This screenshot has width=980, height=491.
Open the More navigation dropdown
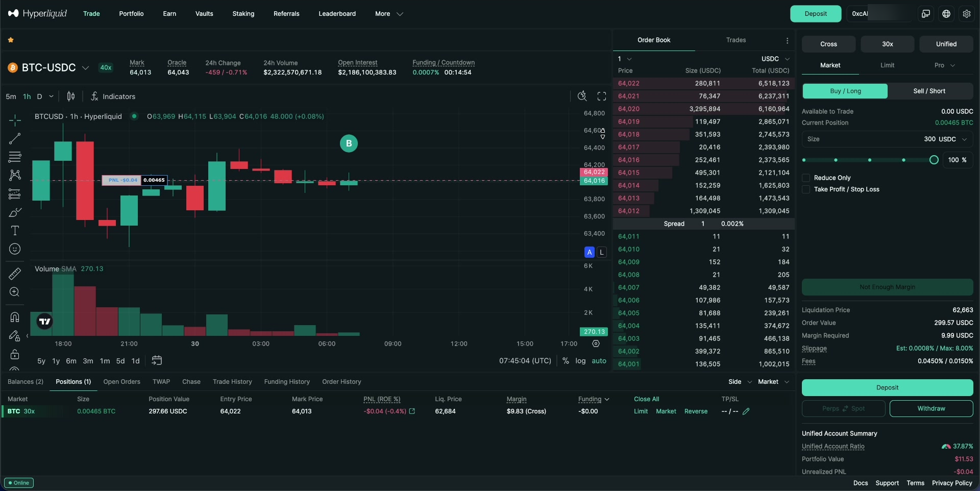coord(389,14)
